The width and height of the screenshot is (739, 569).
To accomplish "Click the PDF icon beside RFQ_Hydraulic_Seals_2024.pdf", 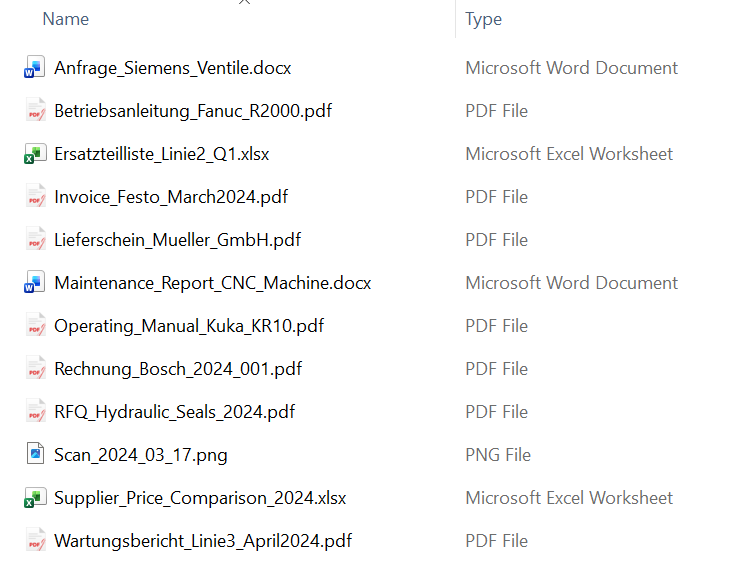I will click(x=35, y=411).
